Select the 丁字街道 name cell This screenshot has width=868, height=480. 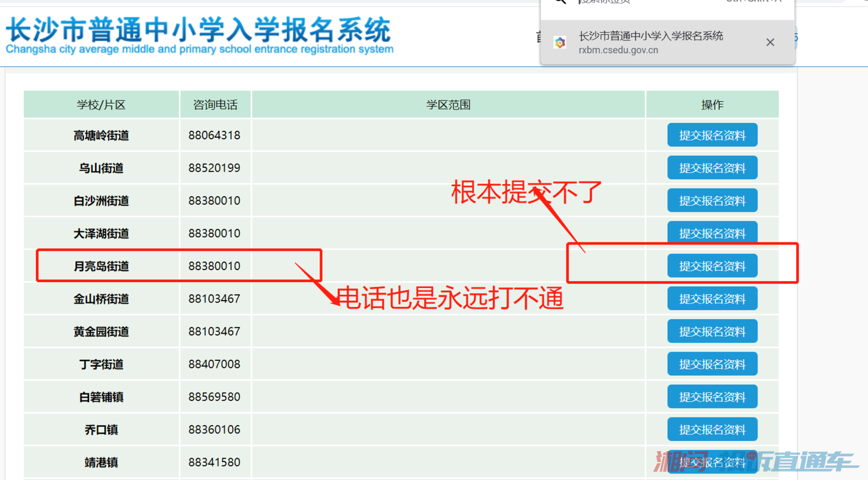[101, 364]
